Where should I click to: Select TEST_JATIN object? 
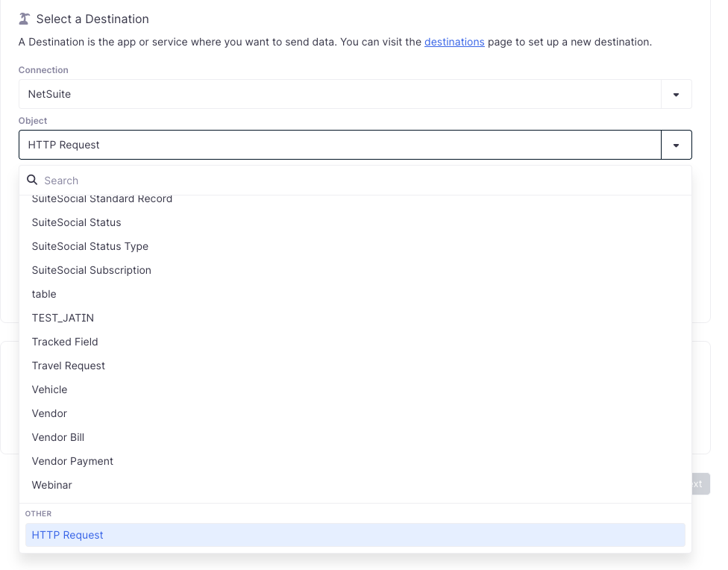pyautogui.click(x=63, y=318)
